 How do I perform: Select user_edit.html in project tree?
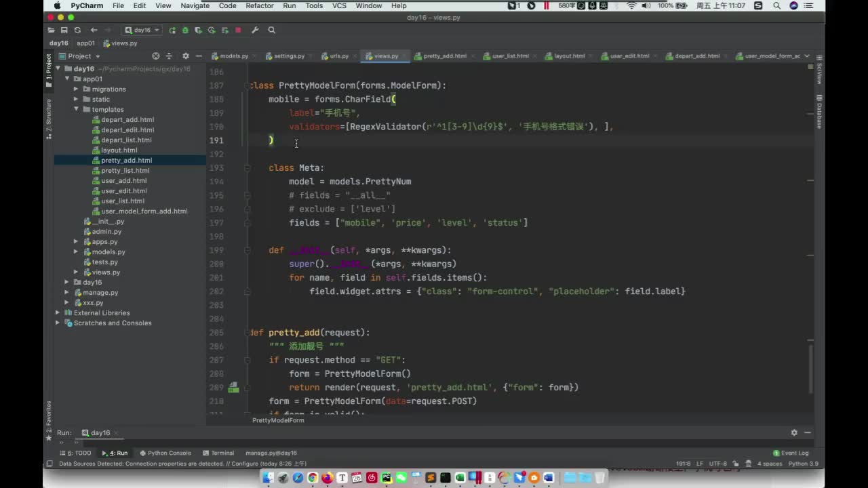[x=124, y=191]
